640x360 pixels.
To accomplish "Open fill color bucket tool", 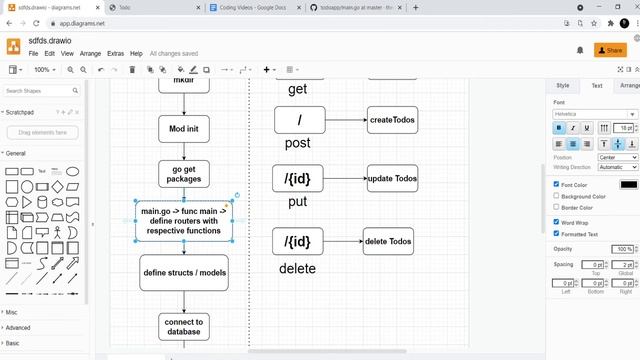I will [x=180, y=70].
